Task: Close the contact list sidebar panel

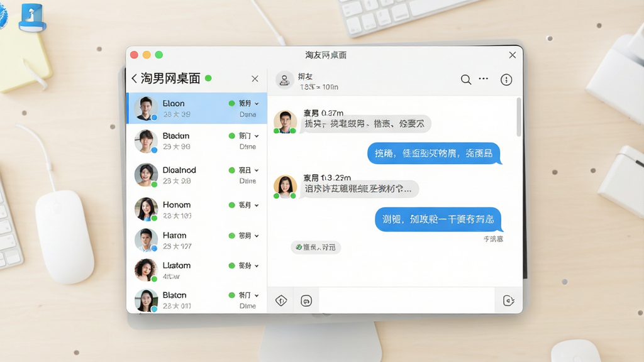Action: (255, 79)
